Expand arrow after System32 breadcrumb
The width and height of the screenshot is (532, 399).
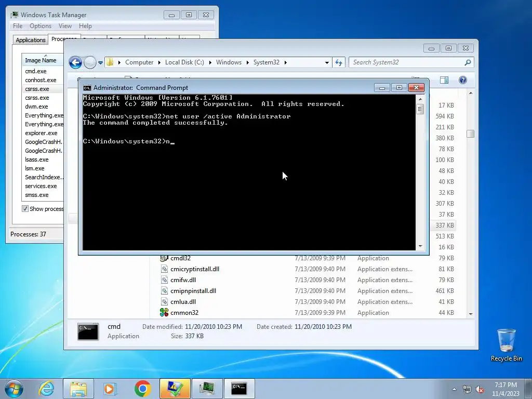point(285,62)
